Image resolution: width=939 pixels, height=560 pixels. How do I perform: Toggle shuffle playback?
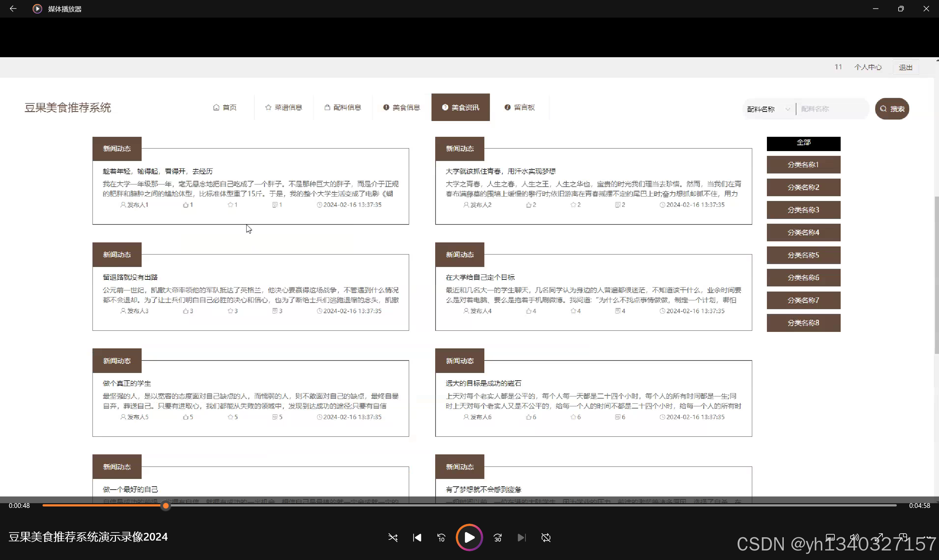coord(393,537)
